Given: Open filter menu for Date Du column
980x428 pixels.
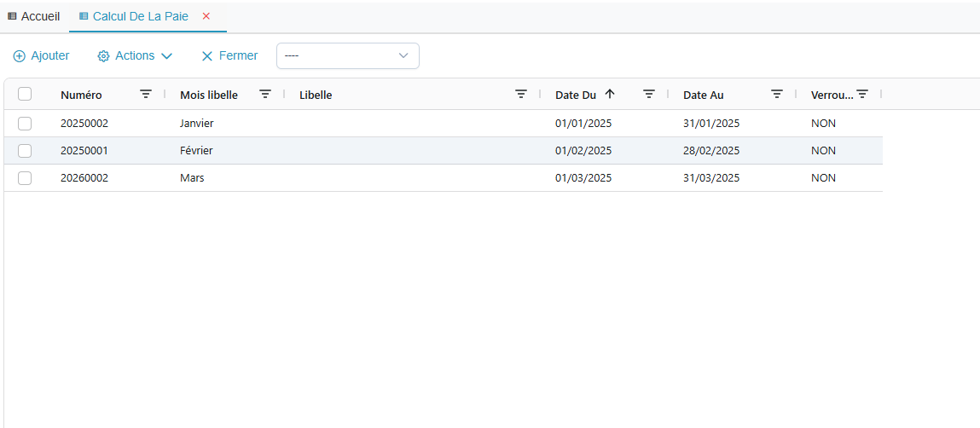Looking at the screenshot, I should (649, 95).
